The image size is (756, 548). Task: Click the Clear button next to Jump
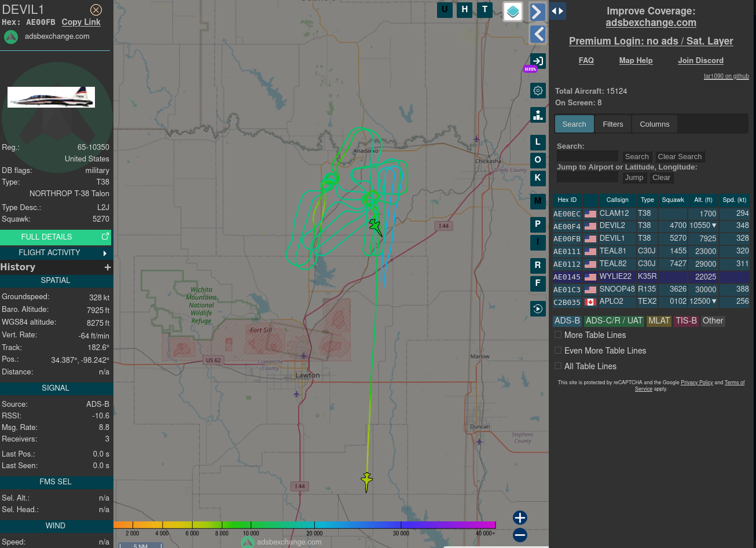tap(661, 178)
